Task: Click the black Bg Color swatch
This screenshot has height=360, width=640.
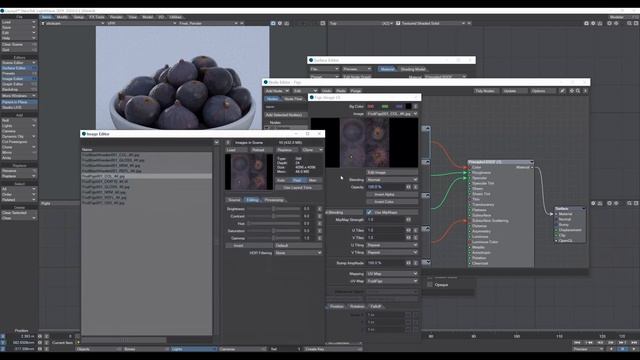Action: tap(408, 107)
